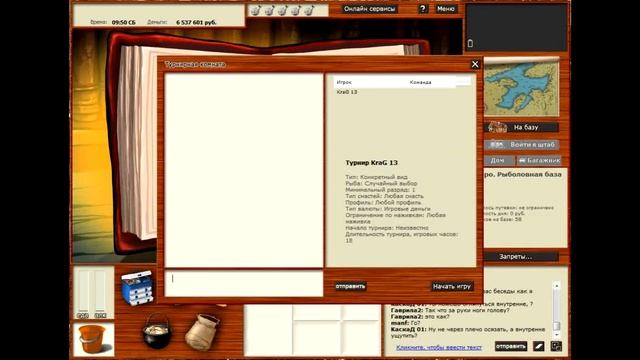Viewport: 640px width, 360px height.
Task: Click the "Багажник" button
Action: pos(539,160)
